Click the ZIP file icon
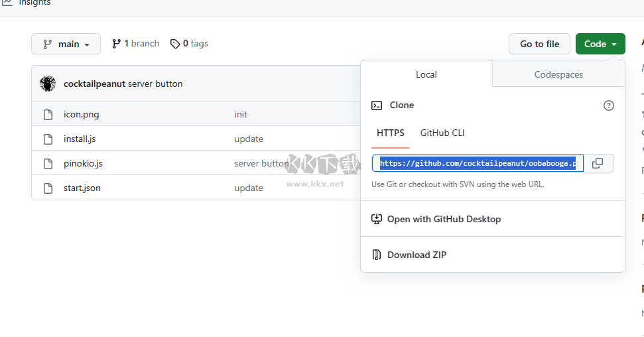This screenshot has height=337, width=644. coord(377,255)
